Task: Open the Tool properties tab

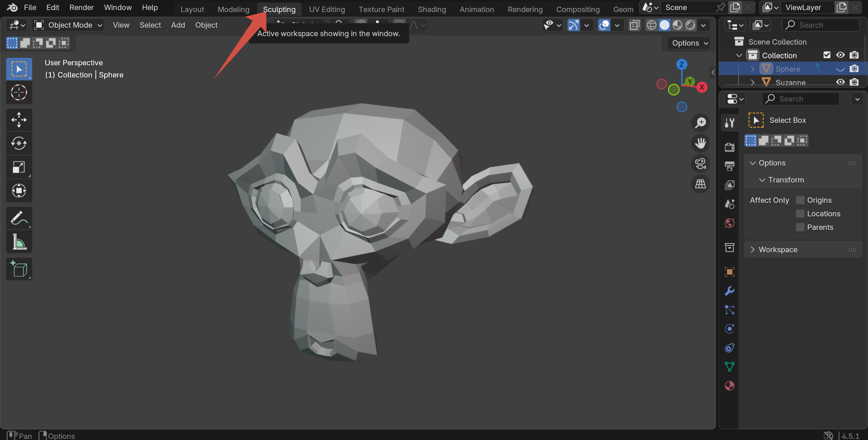Action: tap(730, 122)
